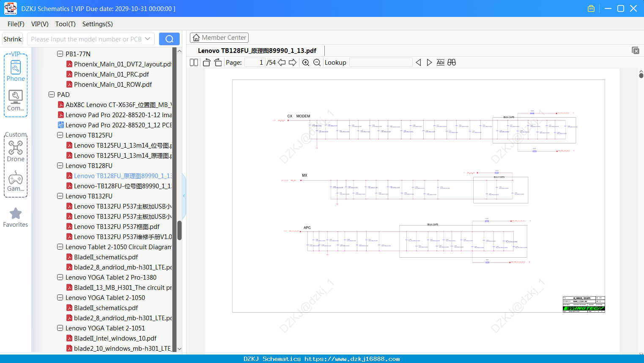Collapse Lenovo Tablet 2-1050 Circuit Diagram node
Image resolution: width=644 pixels, height=363 pixels.
[x=60, y=247]
